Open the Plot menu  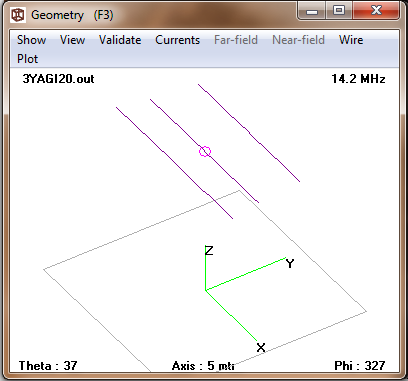(x=28, y=59)
